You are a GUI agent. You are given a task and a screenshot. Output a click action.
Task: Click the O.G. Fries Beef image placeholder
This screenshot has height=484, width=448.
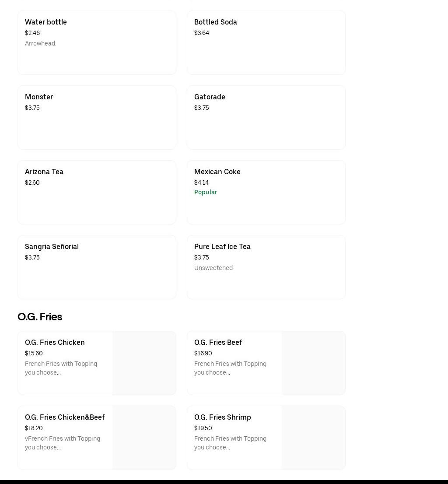(x=313, y=363)
